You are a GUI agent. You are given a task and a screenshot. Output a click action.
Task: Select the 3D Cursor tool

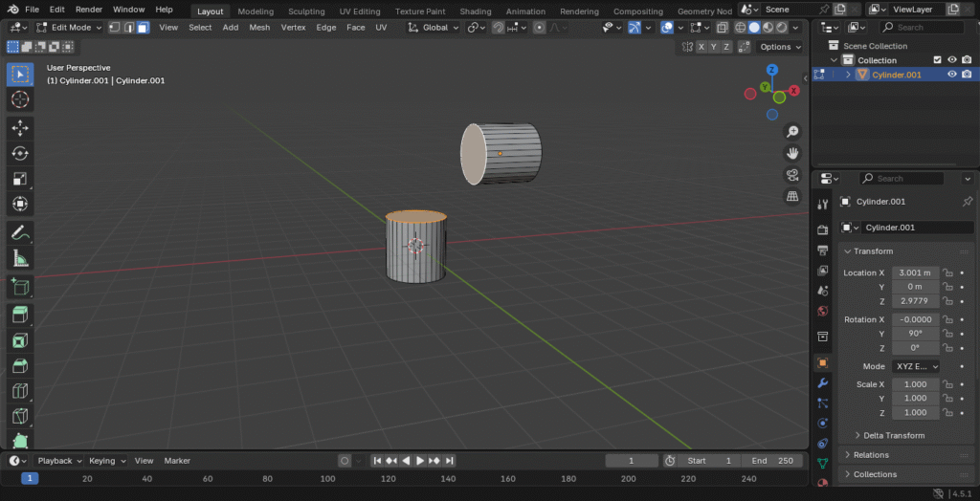(x=20, y=100)
